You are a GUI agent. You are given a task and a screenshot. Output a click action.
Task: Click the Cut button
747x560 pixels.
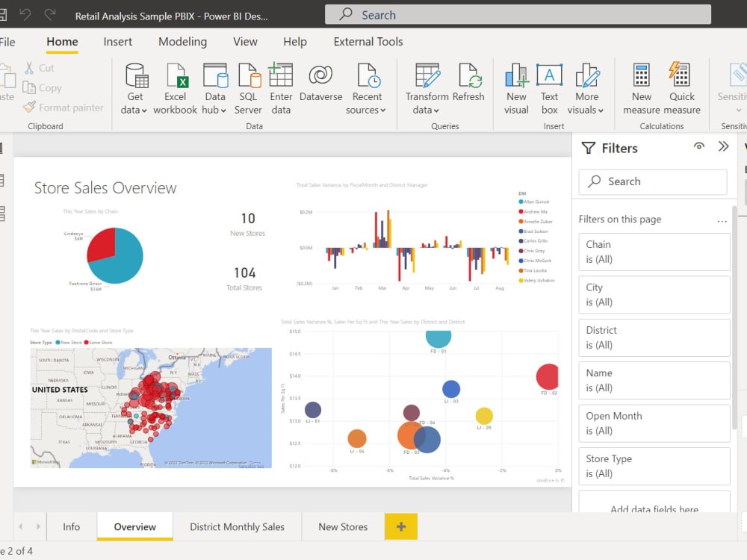tap(39, 68)
